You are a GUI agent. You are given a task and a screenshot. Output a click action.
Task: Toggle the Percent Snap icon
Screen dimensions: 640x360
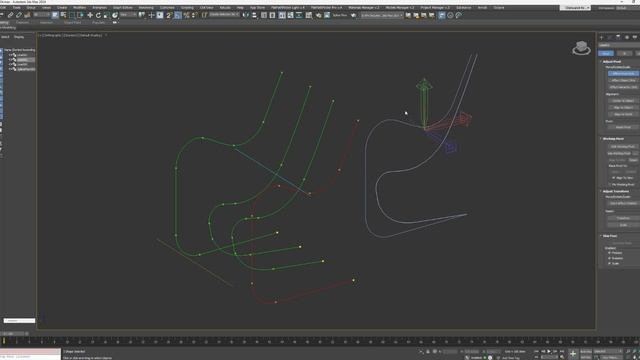pyautogui.click(x=187, y=15)
